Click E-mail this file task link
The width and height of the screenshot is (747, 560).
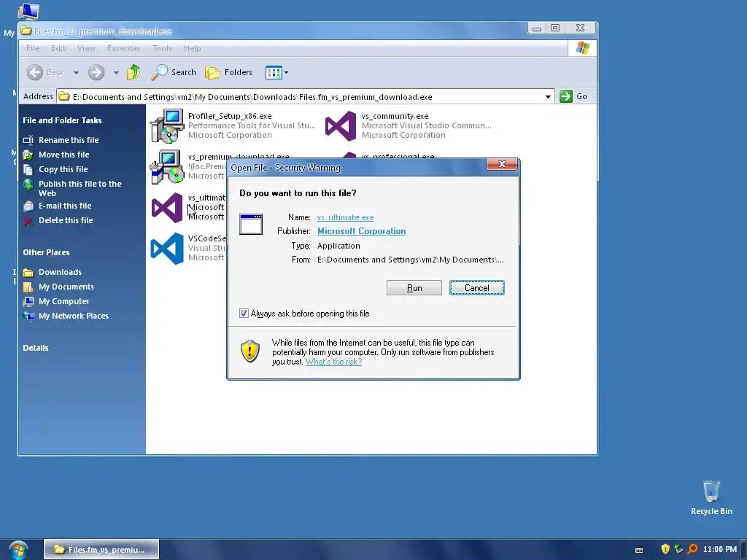point(65,206)
